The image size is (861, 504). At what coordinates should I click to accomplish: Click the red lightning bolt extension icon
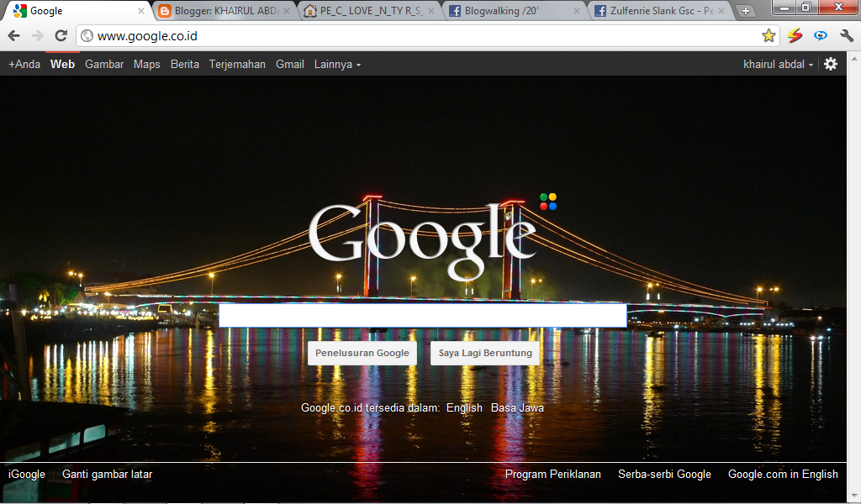795,36
